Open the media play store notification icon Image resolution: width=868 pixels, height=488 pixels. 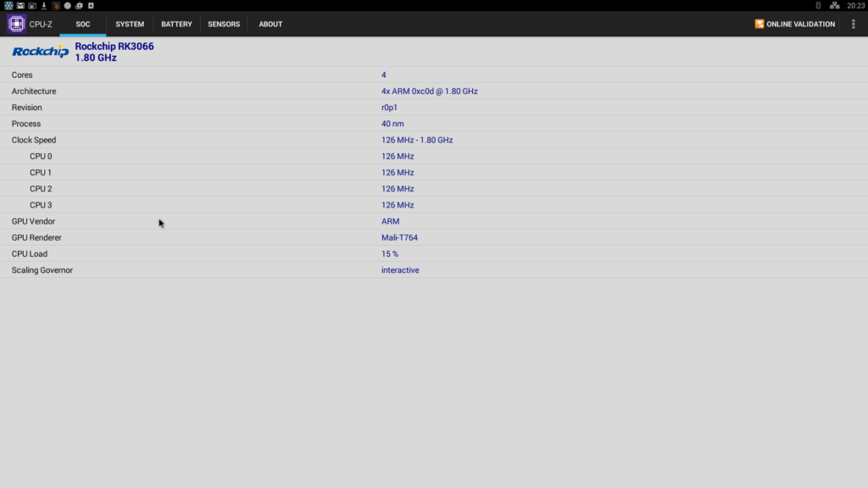[x=79, y=6]
